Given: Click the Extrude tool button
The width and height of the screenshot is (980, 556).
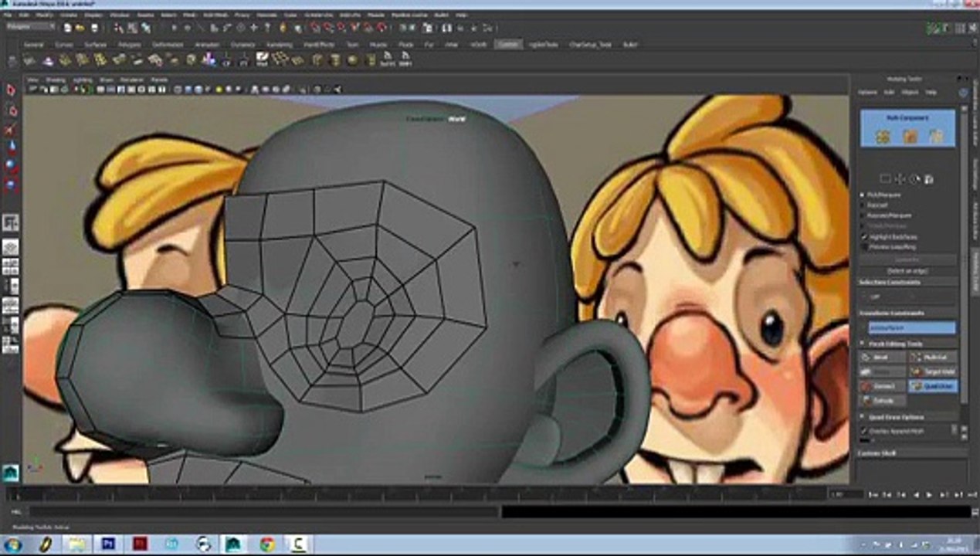Looking at the screenshot, I should click(x=883, y=400).
